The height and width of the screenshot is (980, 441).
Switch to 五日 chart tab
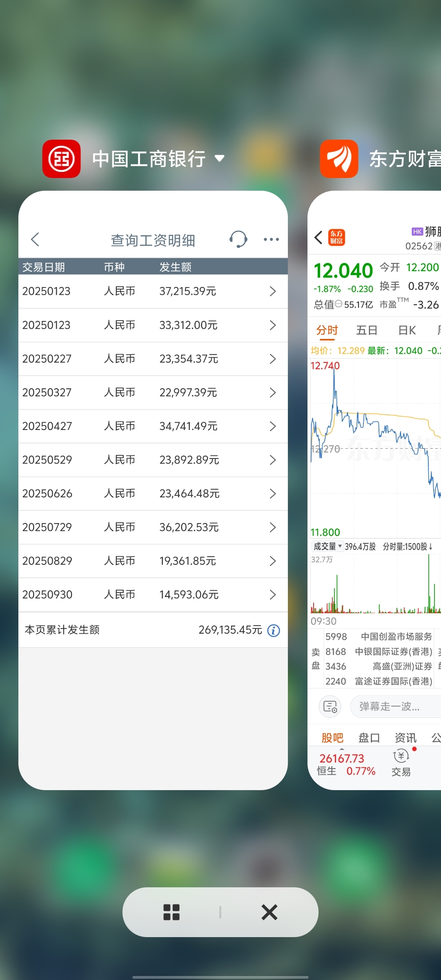[x=367, y=330]
